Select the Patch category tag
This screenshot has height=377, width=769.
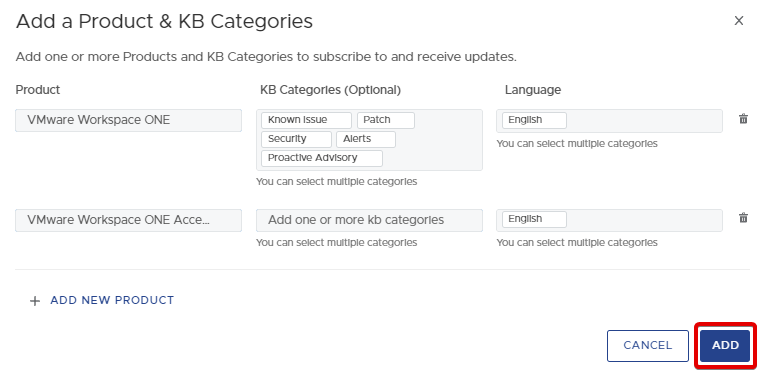[x=385, y=120]
